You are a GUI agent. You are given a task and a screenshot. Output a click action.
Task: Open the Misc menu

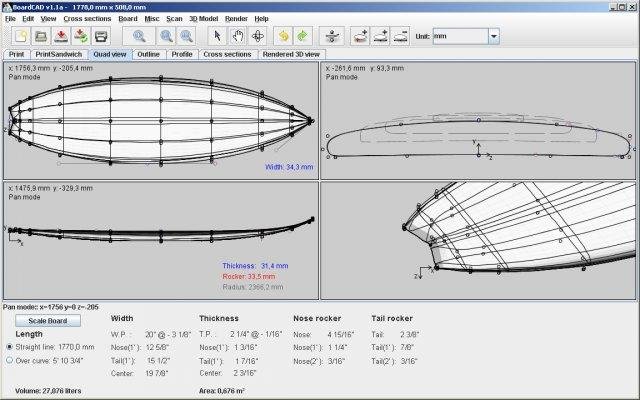[x=152, y=19]
